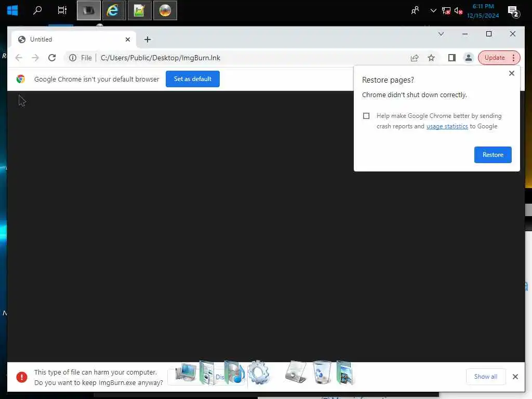The image size is (532, 399).
Task: Close the Untitled tab
Action: pyautogui.click(x=128, y=39)
